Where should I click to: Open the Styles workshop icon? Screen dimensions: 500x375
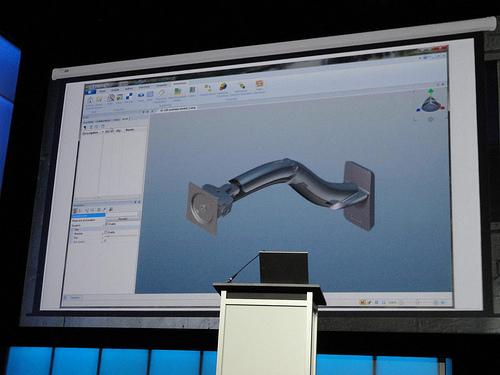(x=120, y=97)
